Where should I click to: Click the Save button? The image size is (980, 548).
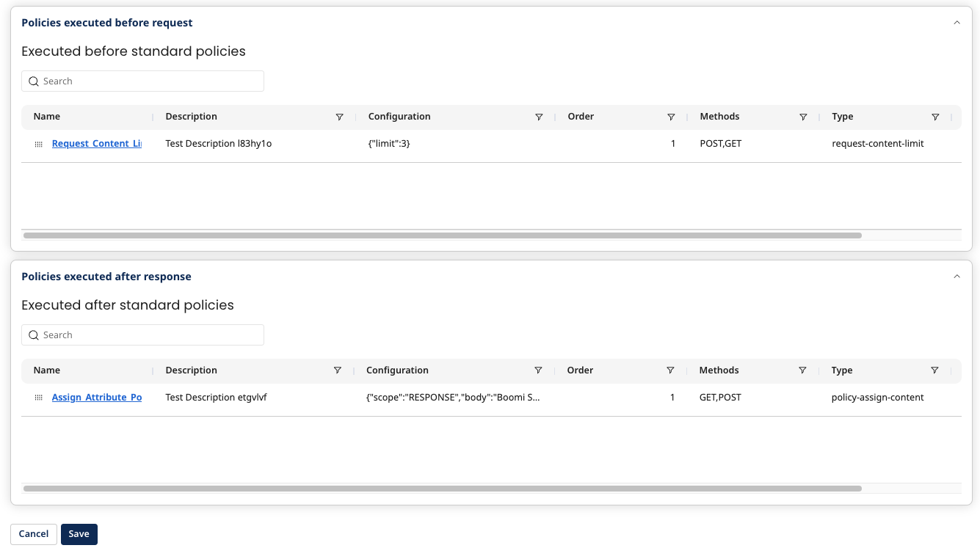[x=79, y=534]
